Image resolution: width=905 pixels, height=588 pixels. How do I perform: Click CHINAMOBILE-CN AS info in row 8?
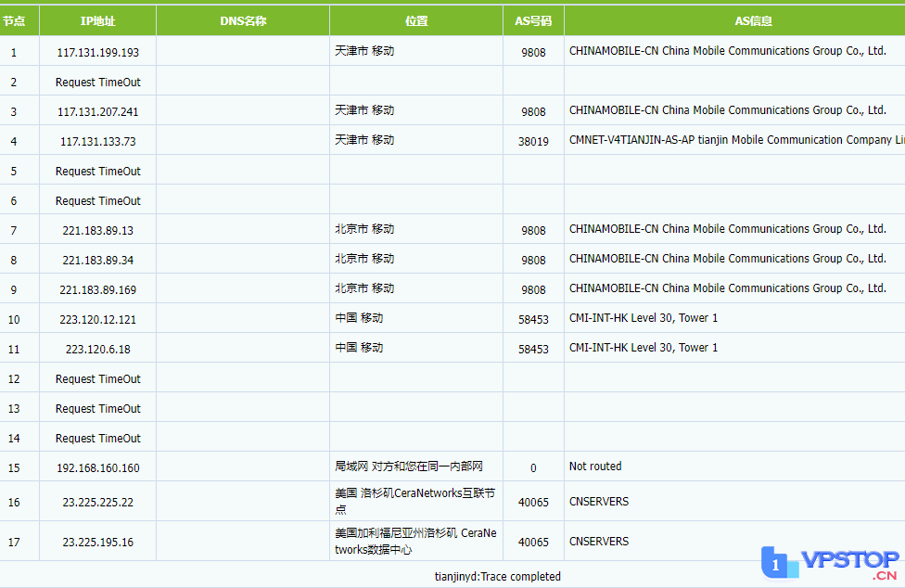coord(727,259)
